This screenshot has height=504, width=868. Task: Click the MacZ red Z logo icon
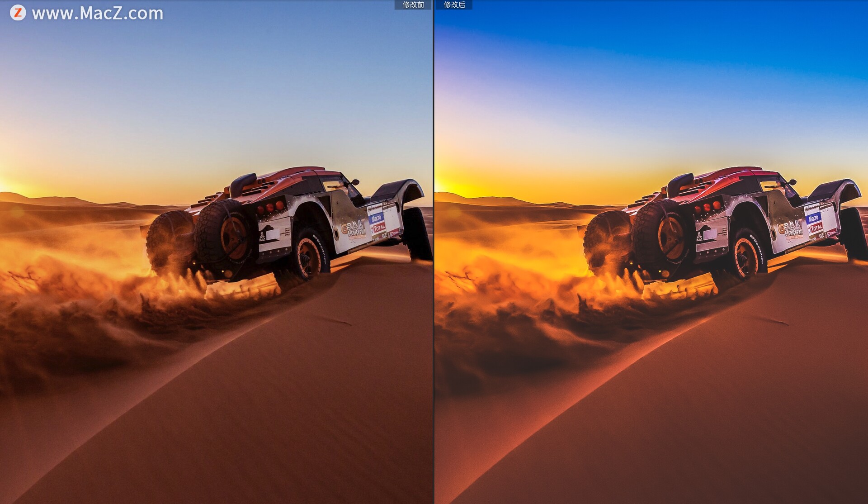click(18, 13)
